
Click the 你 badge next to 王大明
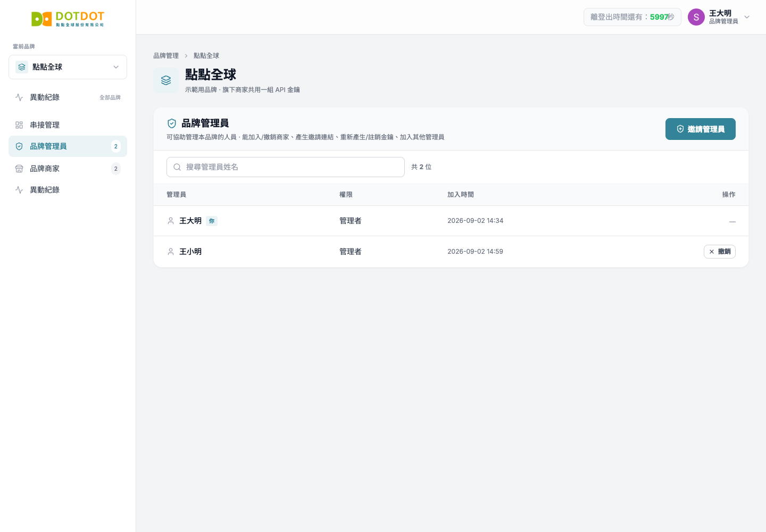(x=212, y=221)
